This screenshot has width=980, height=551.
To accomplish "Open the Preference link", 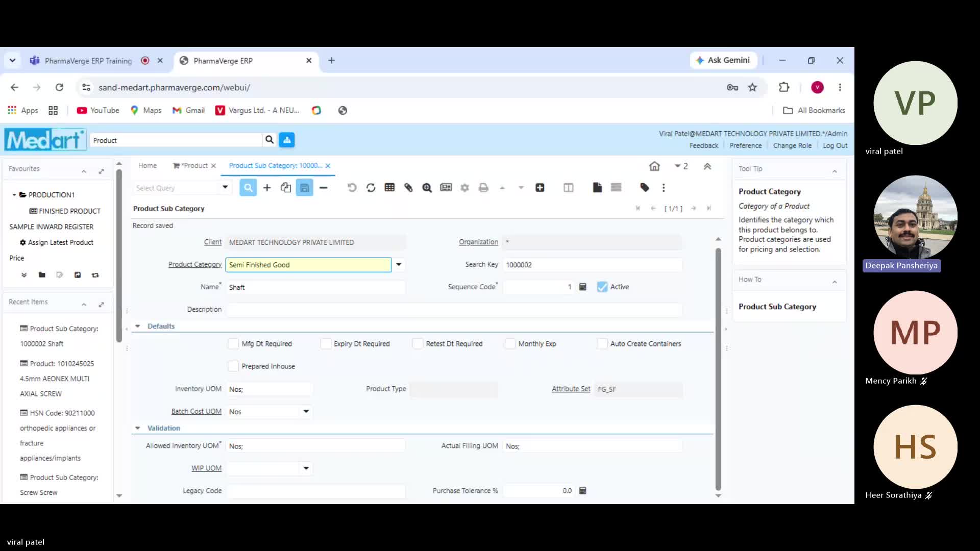I will 746,146.
